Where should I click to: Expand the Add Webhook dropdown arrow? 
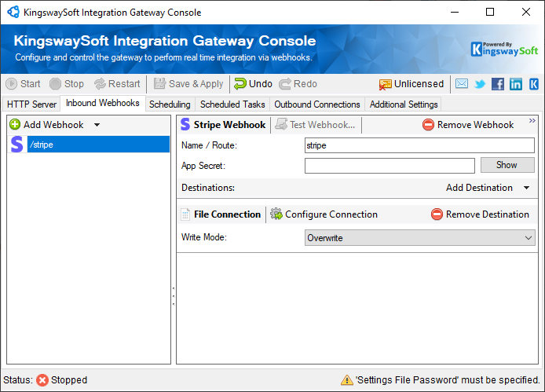pyautogui.click(x=97, y=125)
